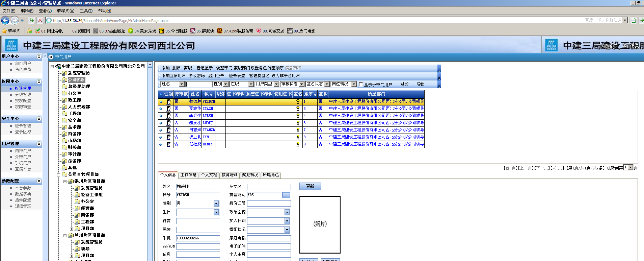The image size is (644, 261).
Task: Click the user icon in 魏德胜 row
Action: coord(168,101)
